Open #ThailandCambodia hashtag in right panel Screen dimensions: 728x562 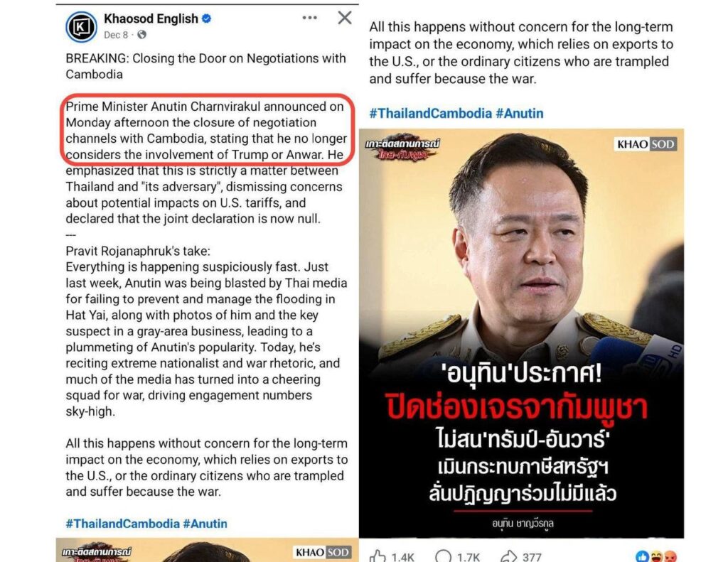[x=430, y=113]
